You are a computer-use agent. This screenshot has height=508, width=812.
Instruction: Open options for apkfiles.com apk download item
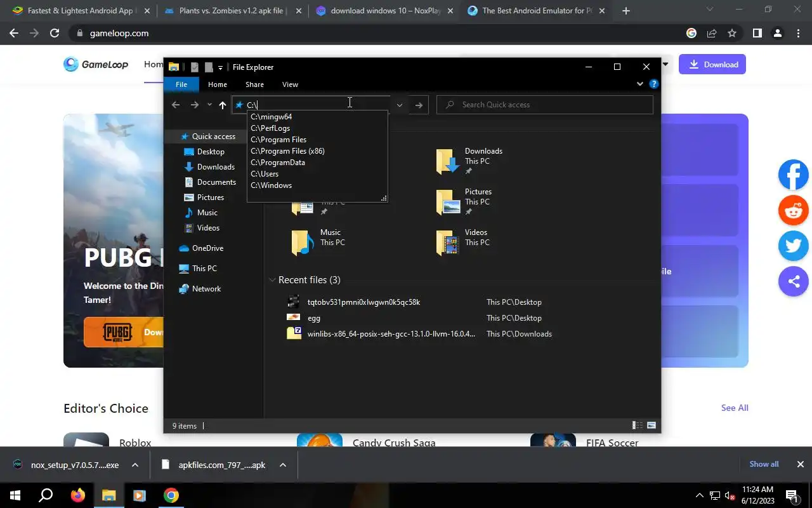(283, 465)
